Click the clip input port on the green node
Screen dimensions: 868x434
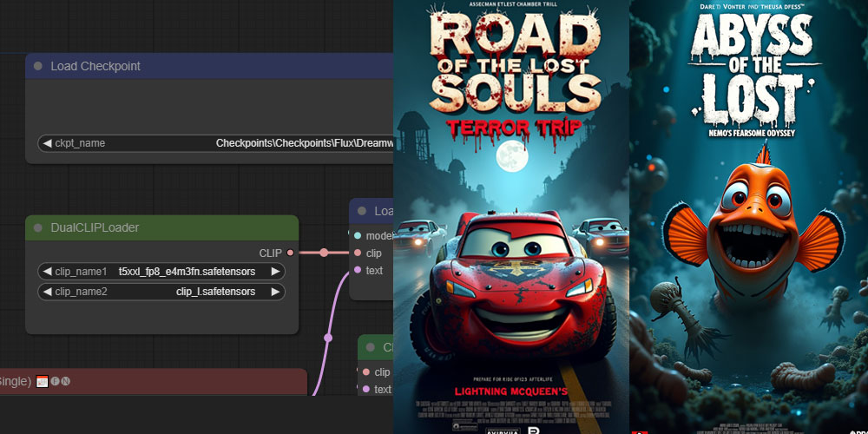pyautogui.click(x=366, y=372)
